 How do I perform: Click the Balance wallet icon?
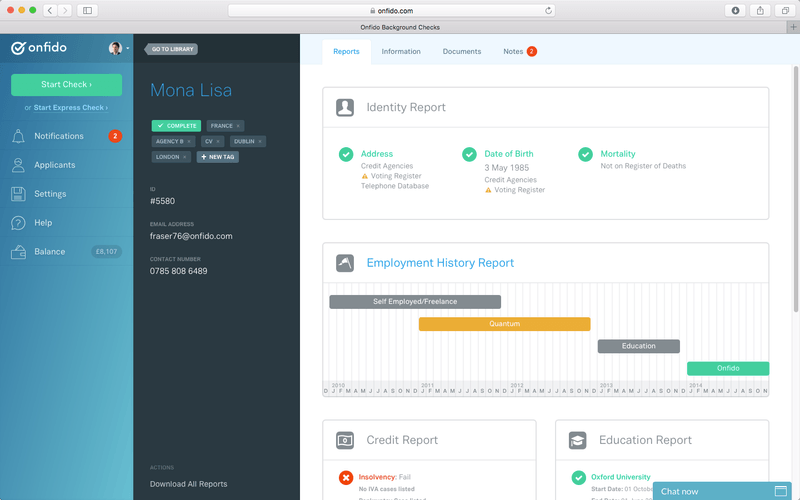coord(18,252)
